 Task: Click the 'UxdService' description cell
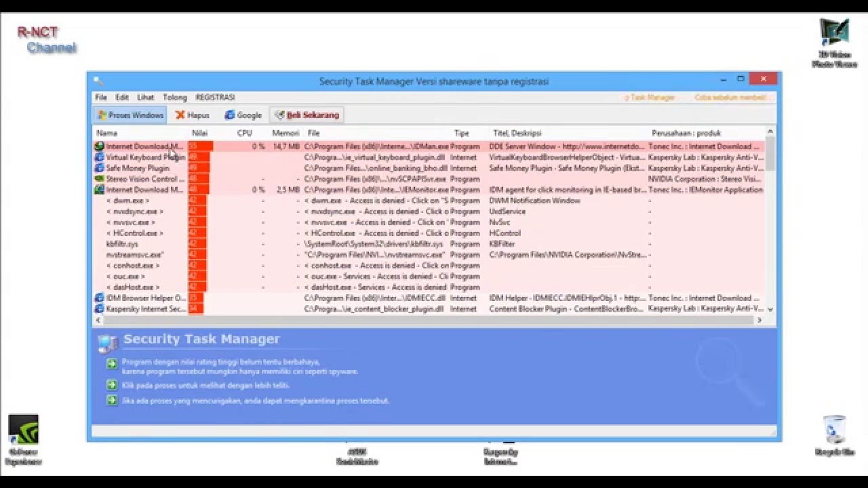point(507,211)
